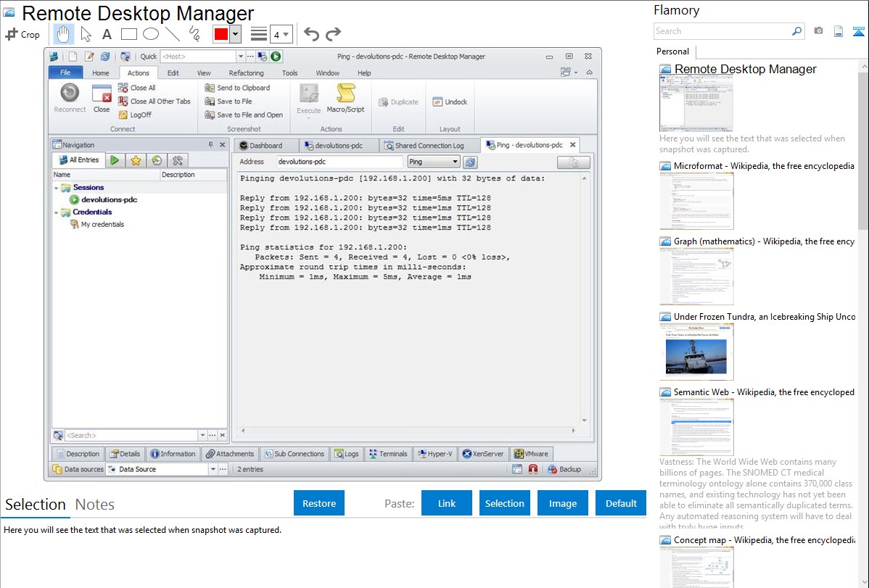Open the Under Frozen Tundra snapshot thumbnail

pos(696,352)
